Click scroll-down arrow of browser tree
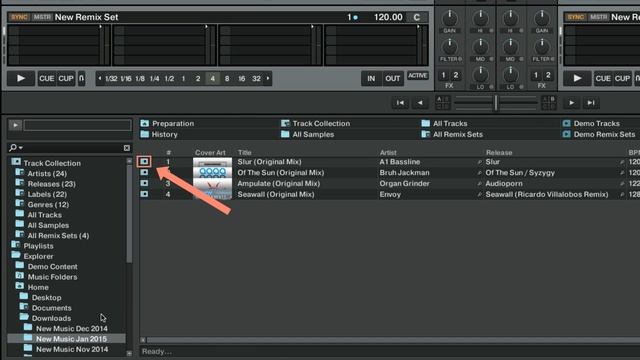 129,353
